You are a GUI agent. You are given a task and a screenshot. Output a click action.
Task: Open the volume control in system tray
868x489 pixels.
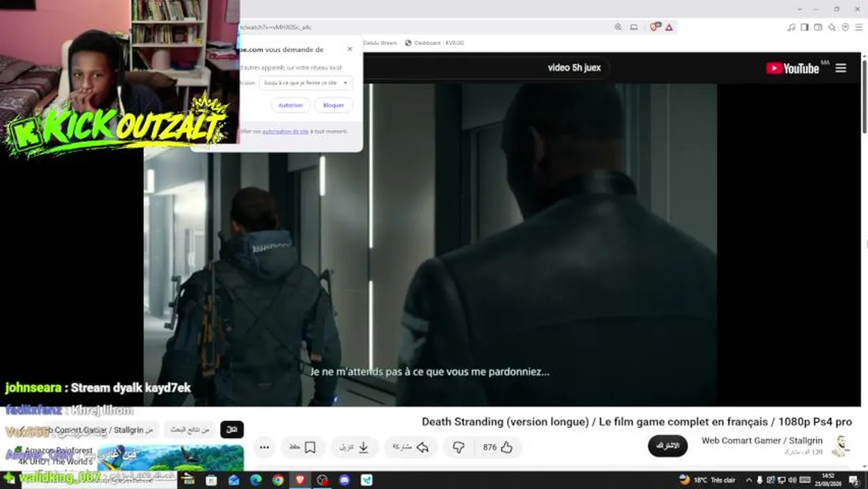click(792, 480)
